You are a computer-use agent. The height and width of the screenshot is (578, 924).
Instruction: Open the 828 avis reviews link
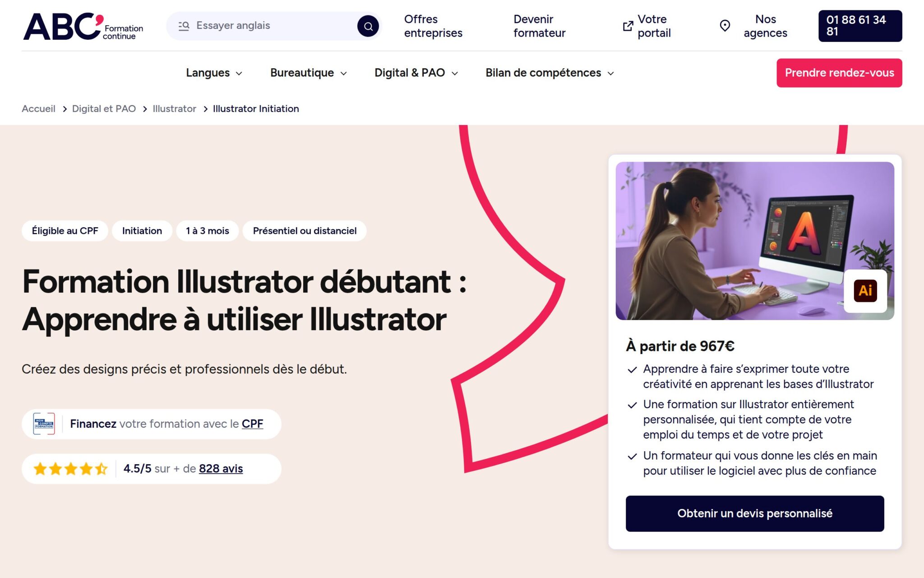(221, 469)
